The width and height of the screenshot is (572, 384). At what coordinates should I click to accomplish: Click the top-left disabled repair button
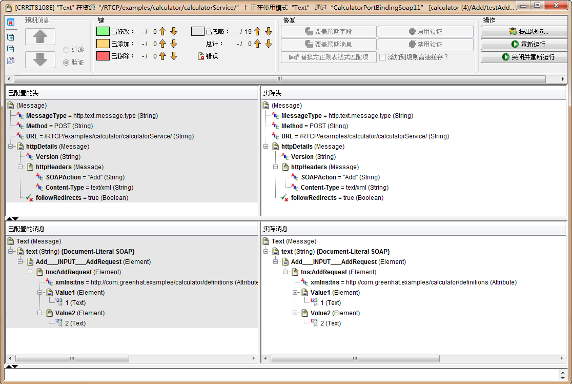pyautogui.click(x=329, y=31)
